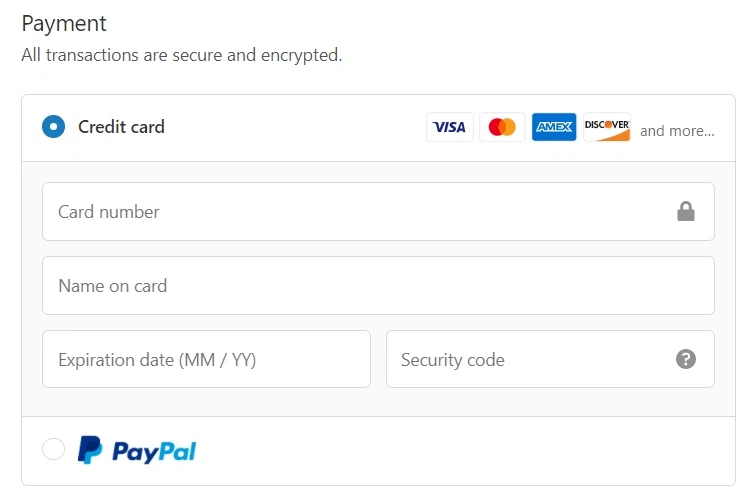Show more card types via "and more..."

677,131
